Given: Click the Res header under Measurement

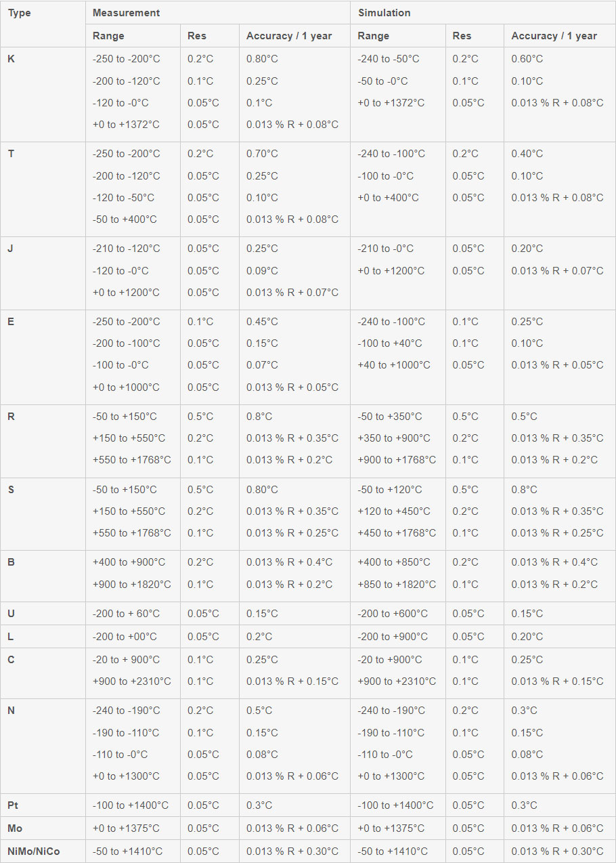Looking at the screenshot, I should [x=197, y=36].
